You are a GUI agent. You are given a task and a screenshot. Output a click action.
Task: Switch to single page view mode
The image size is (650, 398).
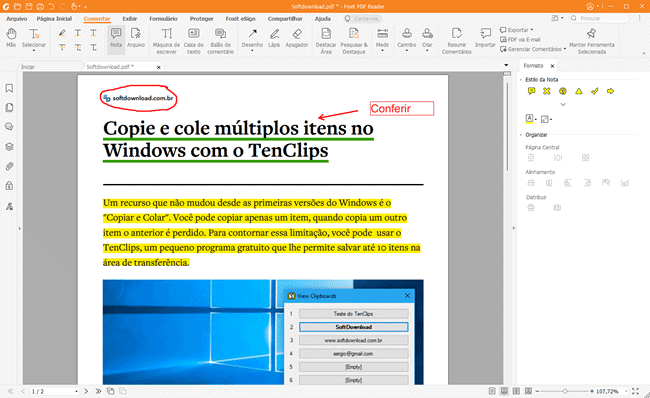coord(492,391)
